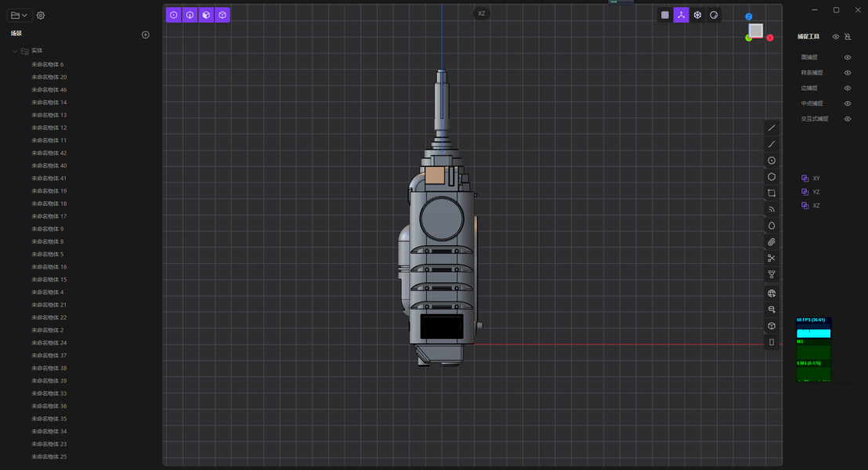The width and height of the screenshot is (868, 470).
Task: Click the green Y axis on gizmo
Action: pos(748,38)
